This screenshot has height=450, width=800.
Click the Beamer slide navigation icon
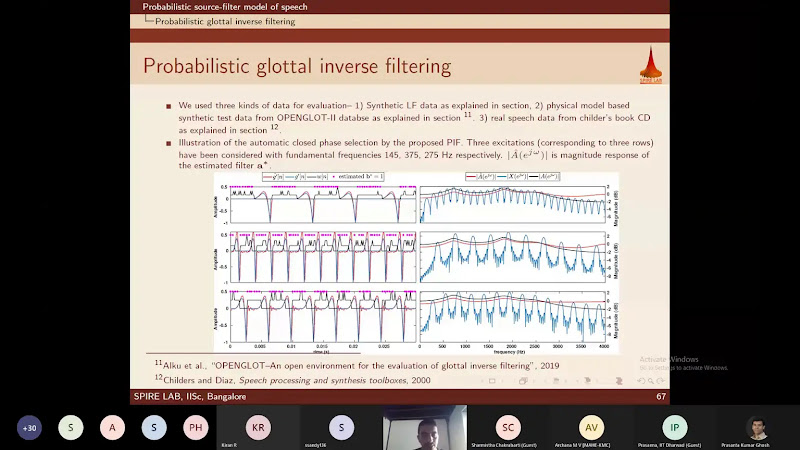[492, 381]
